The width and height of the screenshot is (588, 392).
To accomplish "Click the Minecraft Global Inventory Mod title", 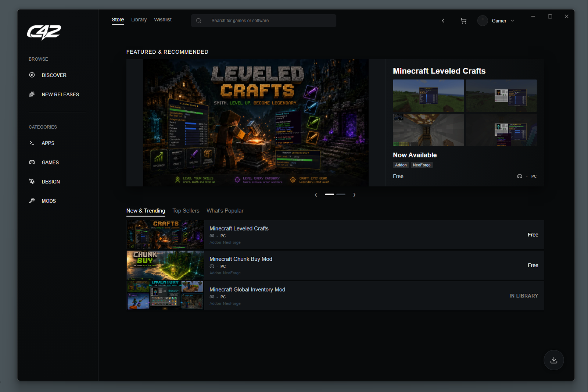I will 247,289.
